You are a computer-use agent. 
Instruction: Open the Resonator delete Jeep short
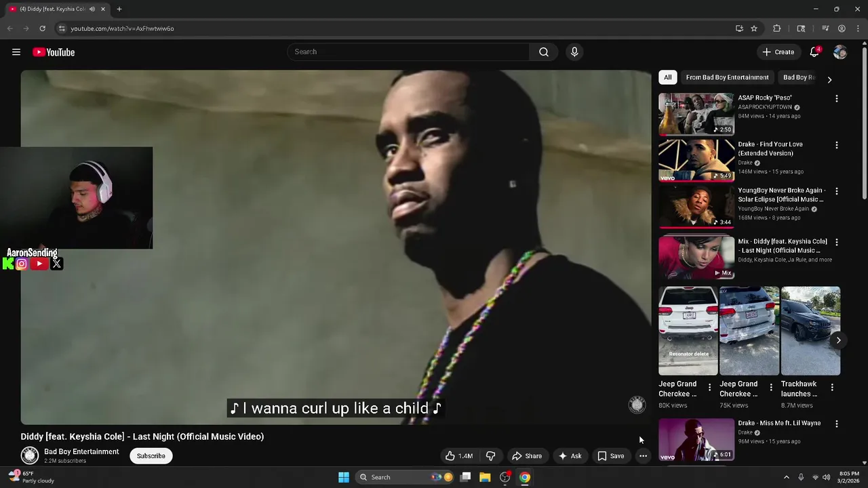[688, 331]
